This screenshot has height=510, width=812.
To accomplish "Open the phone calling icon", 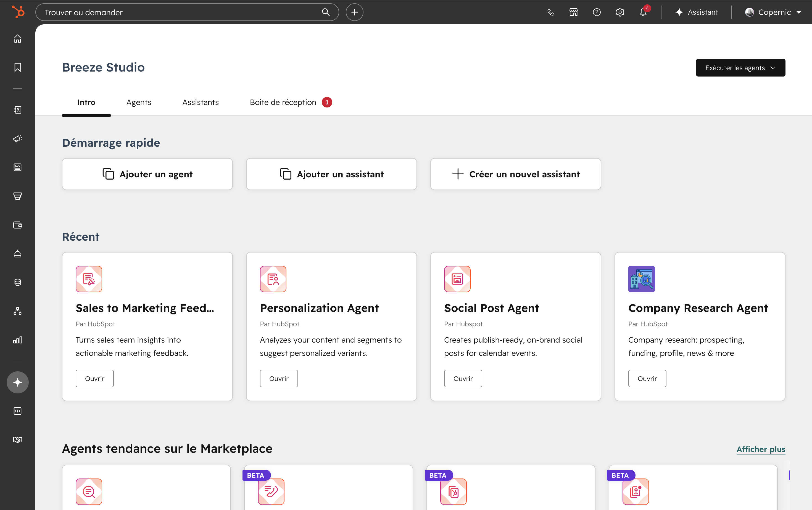I will pos(551,12).
